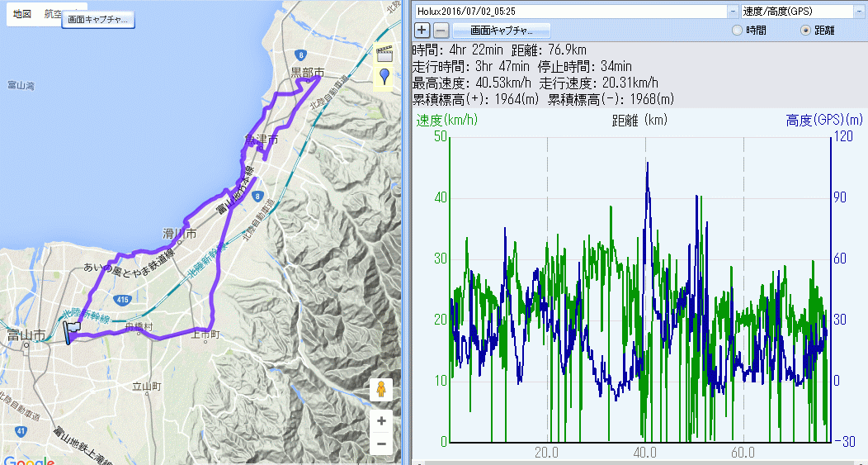Click the highest blue altitude peak on graph
This screenshot has width=868, height=465.
click(648, 164)
